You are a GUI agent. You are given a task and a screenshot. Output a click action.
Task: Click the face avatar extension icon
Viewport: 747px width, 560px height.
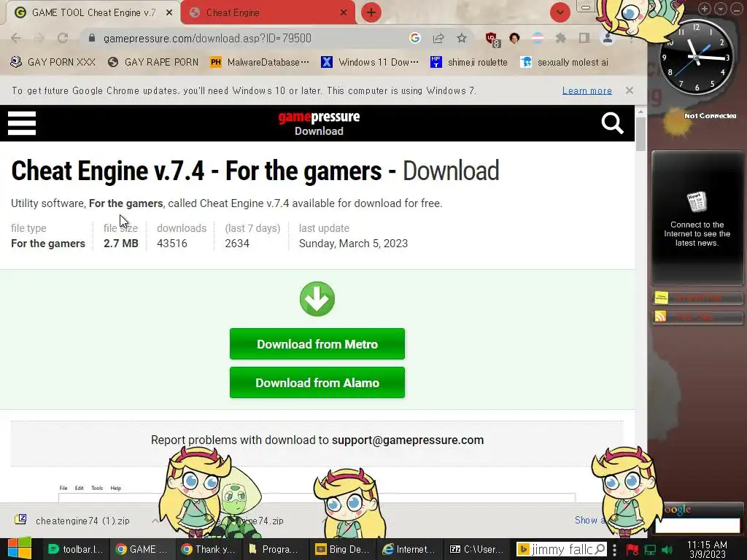[x=514, y=38]
